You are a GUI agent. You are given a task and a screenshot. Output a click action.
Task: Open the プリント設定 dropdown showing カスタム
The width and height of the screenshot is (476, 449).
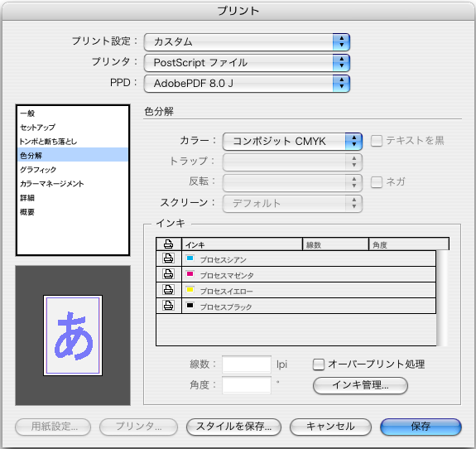pos(247,42)
